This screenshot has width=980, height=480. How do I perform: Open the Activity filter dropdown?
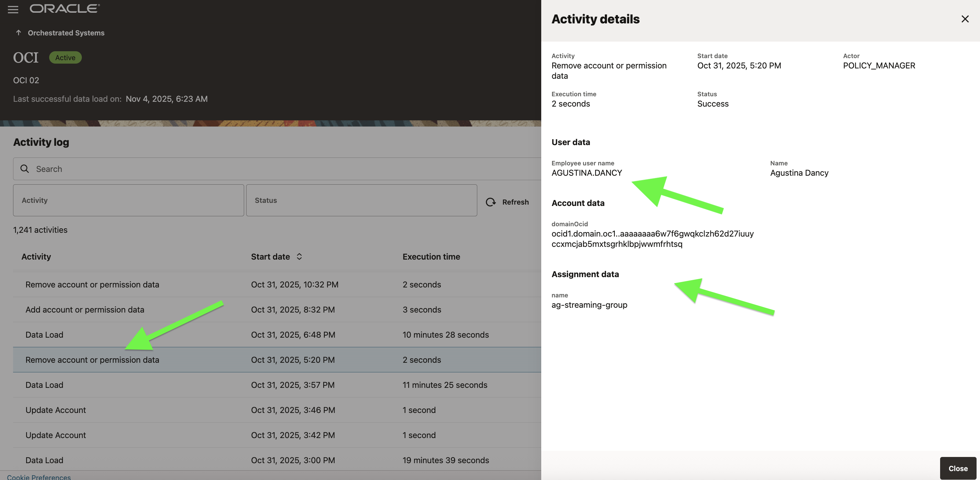click(x=128, y=200)
